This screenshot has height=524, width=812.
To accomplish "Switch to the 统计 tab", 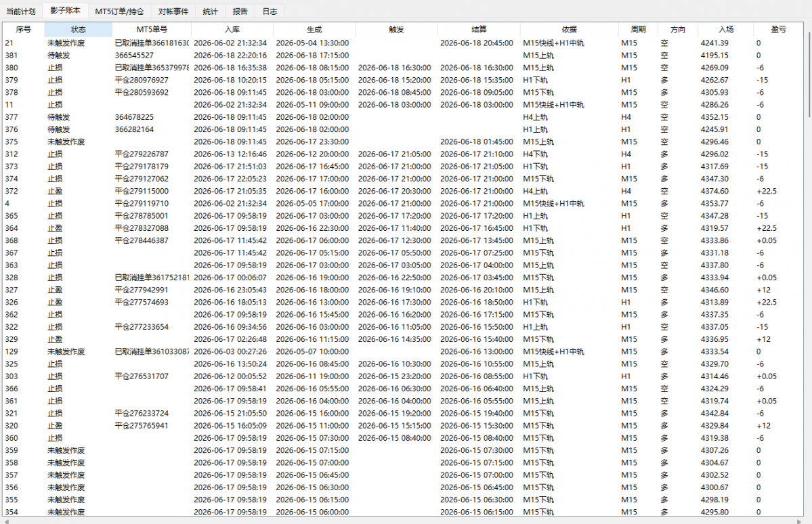I will tap(210, 11).
